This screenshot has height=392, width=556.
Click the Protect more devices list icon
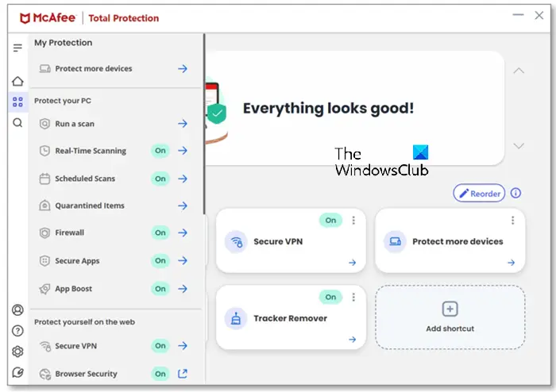pos(44,68)
